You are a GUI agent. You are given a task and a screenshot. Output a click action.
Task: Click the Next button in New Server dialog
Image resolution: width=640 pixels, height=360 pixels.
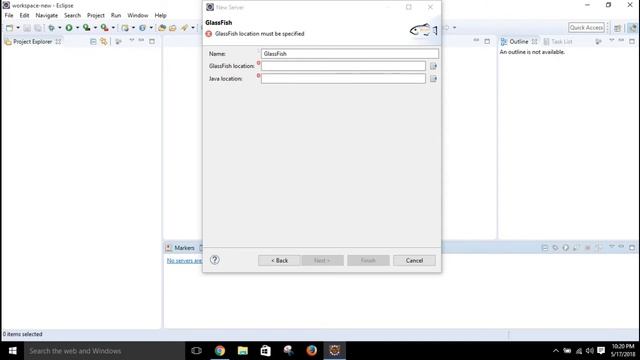(x=322, y=260)
